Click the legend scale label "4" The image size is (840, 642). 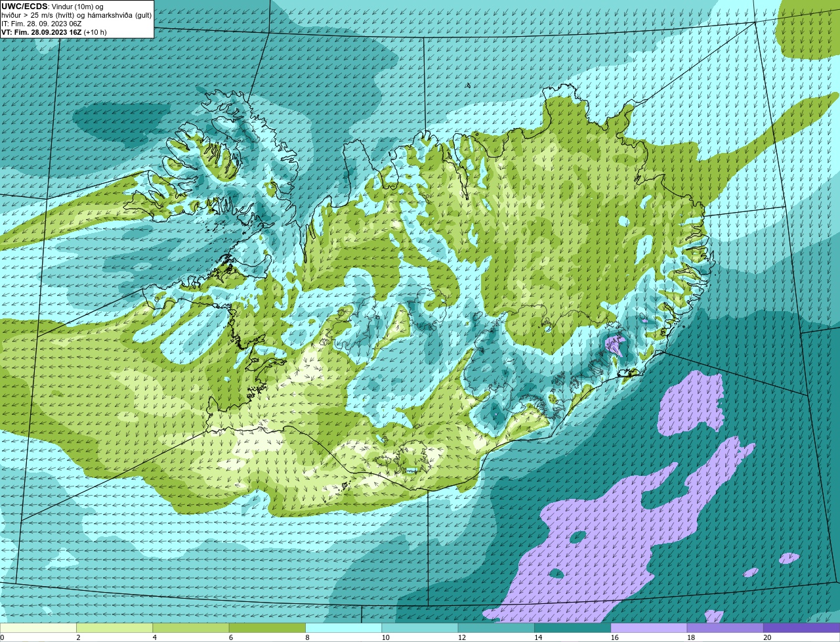(155, 637)
